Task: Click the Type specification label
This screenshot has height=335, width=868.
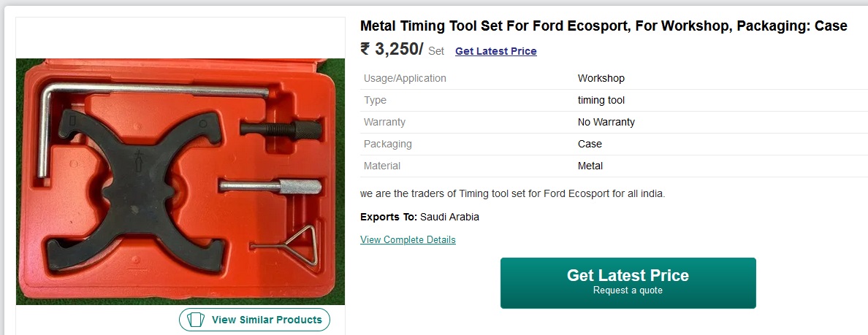Action: tap(375, 100)
